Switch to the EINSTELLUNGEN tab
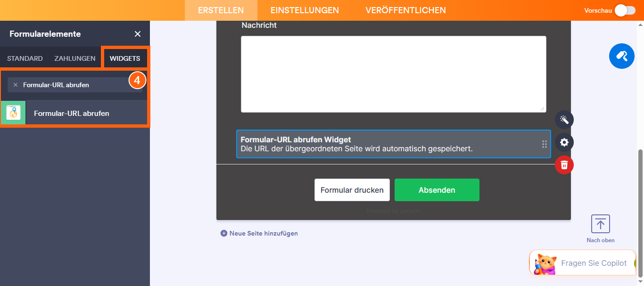The width and height of the screenshot is (644, 286). click(305, 10)
